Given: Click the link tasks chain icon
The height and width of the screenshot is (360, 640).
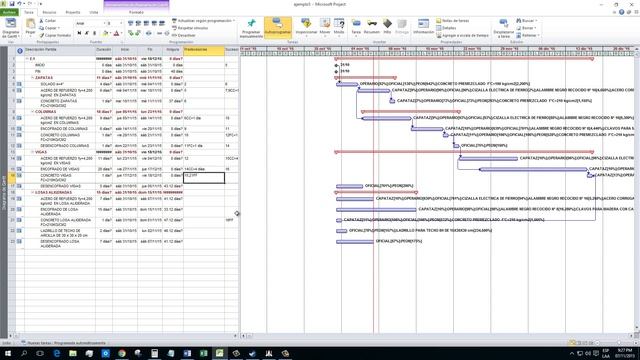Looking at the screenshot, I should click(159, 33).
